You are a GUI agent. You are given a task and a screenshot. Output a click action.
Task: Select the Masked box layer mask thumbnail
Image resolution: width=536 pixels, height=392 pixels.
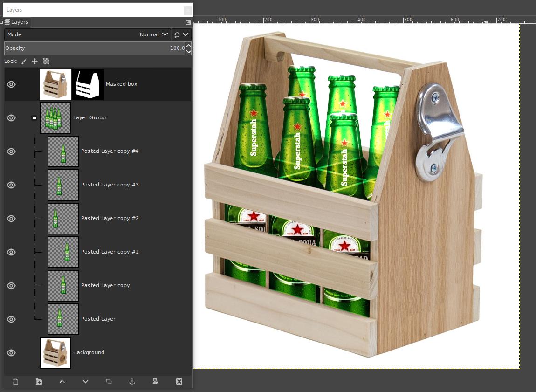point(88,84)
